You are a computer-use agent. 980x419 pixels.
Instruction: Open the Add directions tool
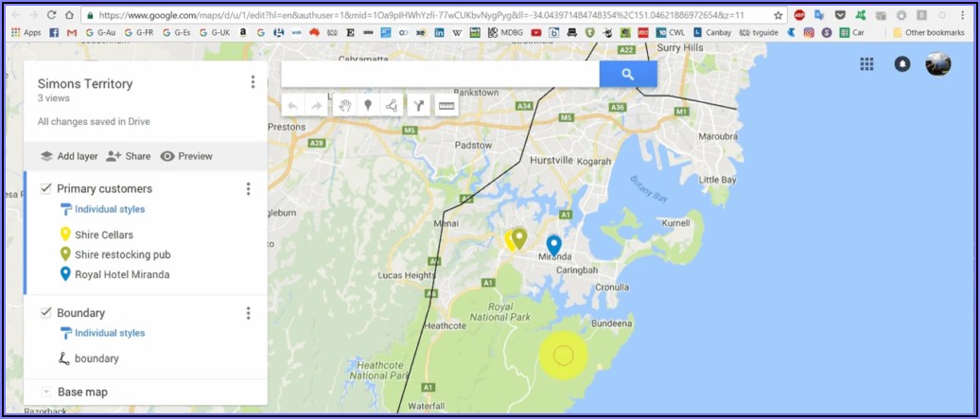coord(418,106)
